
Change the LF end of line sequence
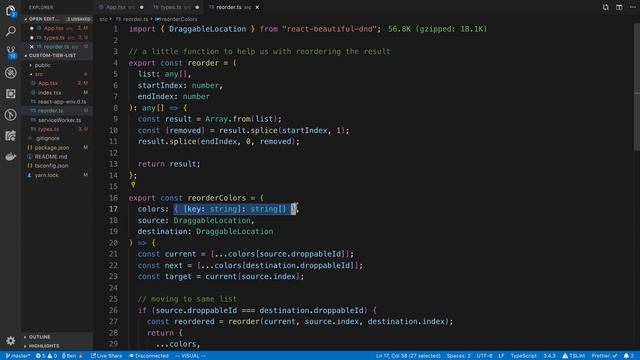[501, 356]
